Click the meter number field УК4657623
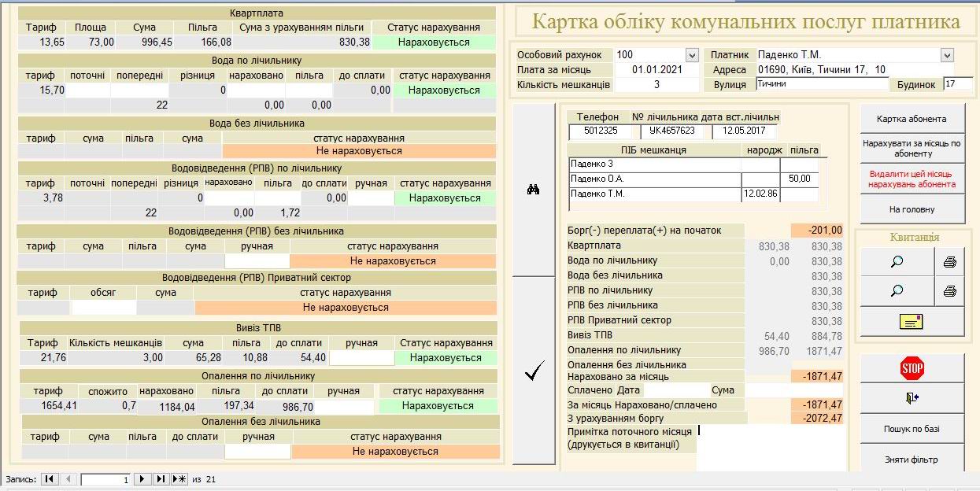980x491 pixels. point(673,131)
